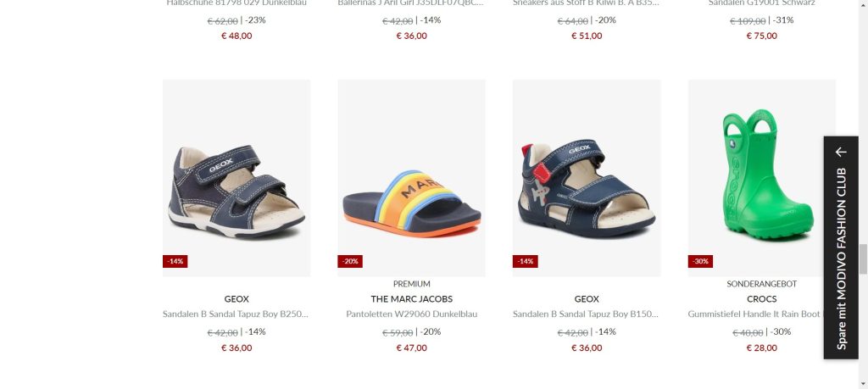Open Sandalen B Sandal Tapuz Boy B250 link
The image size is (868, 389).
pos(236,314)
